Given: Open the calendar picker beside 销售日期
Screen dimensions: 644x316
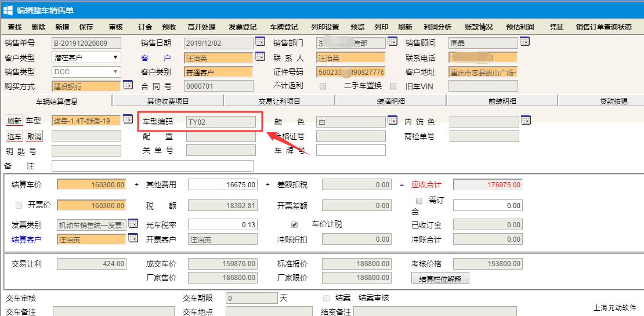Looking at the screenshot, I should [x=260, y=42].
